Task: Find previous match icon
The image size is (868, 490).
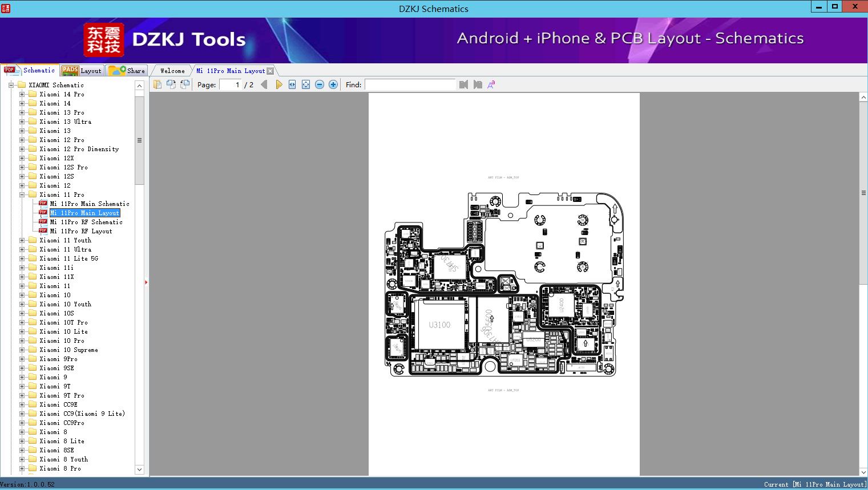Action: coord(463,84)
